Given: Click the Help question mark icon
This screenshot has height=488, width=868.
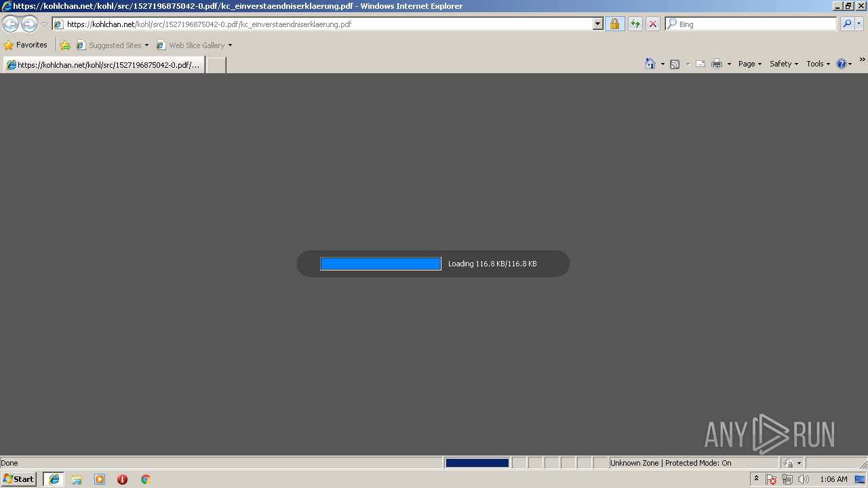Looking at the screenshot, I should [x=842, y=64].
